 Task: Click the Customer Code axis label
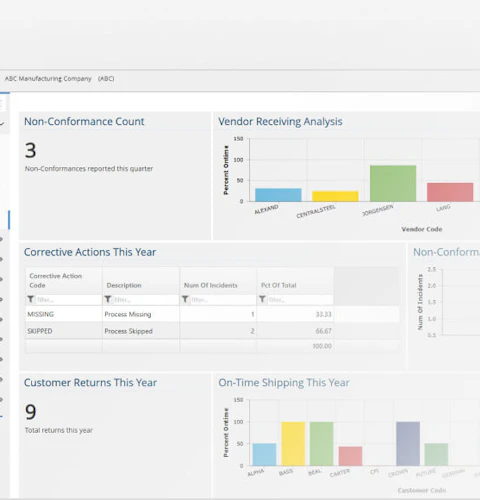coord(422,490)
